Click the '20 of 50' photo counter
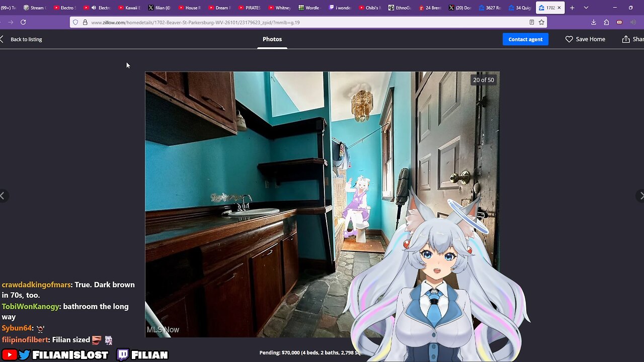Screen dimensions: 644x362 click(x=484, y=80)
